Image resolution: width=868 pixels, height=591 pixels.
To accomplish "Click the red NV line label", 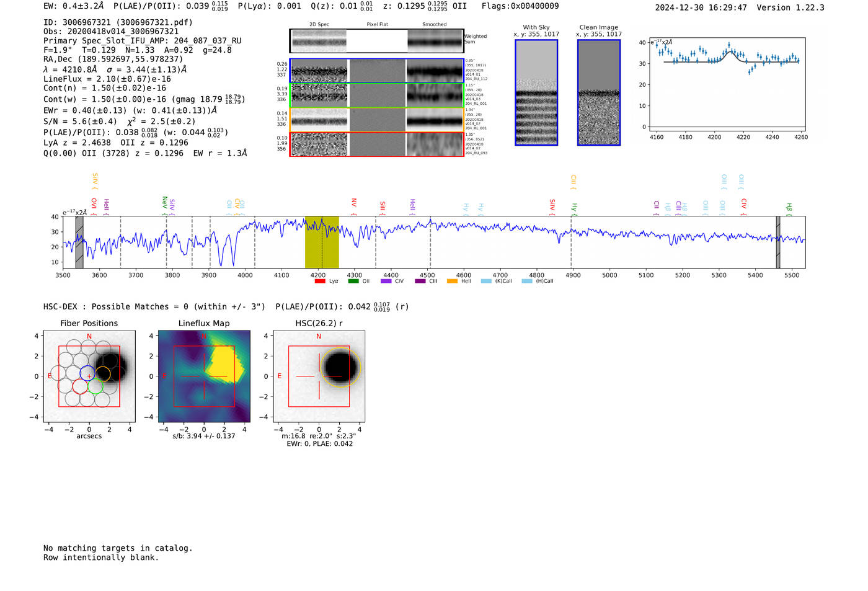I will 354,207.
